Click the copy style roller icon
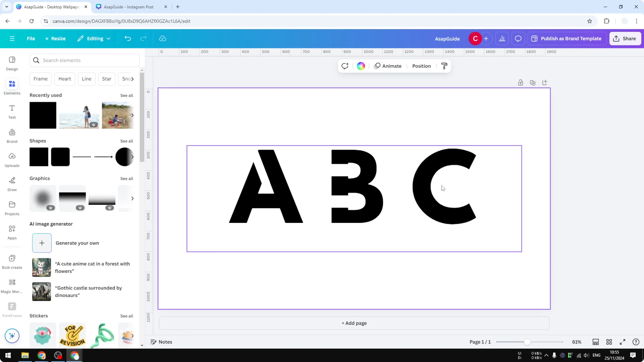Viewport: 644px width, 362px height. pos(444,66)
